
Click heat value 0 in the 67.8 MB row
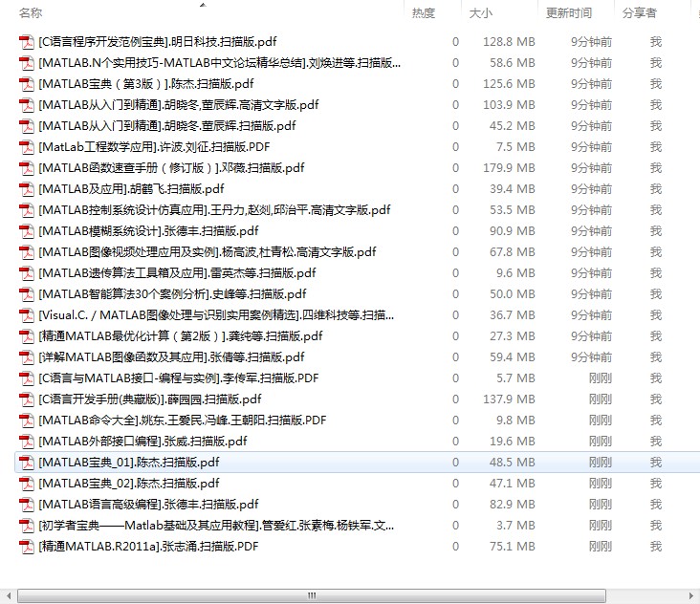[455, 252]
